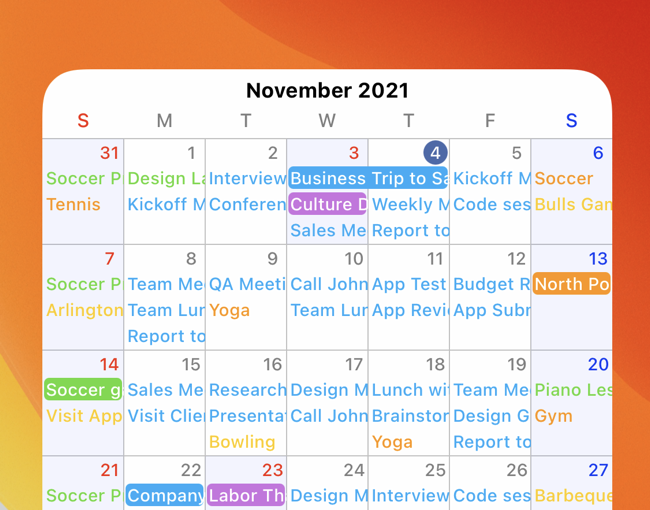650x510 pixels.
Task: Select the Budget event on November 12
Action: 490,284
